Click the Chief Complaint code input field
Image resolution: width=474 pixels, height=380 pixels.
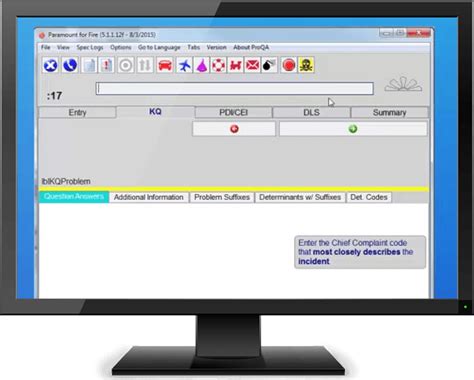point(235,89)
